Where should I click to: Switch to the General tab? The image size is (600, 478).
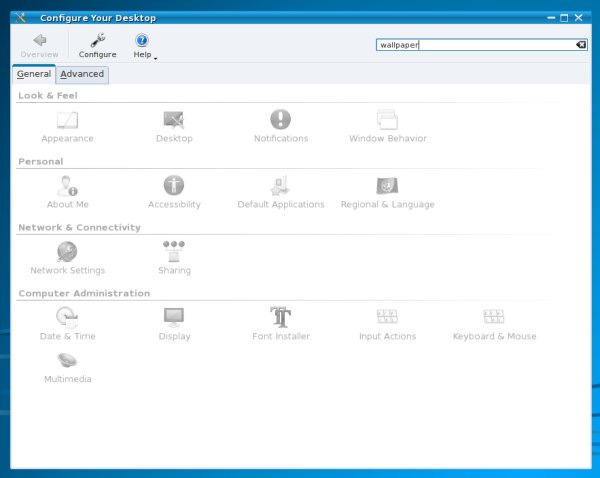tap(34, 74)
